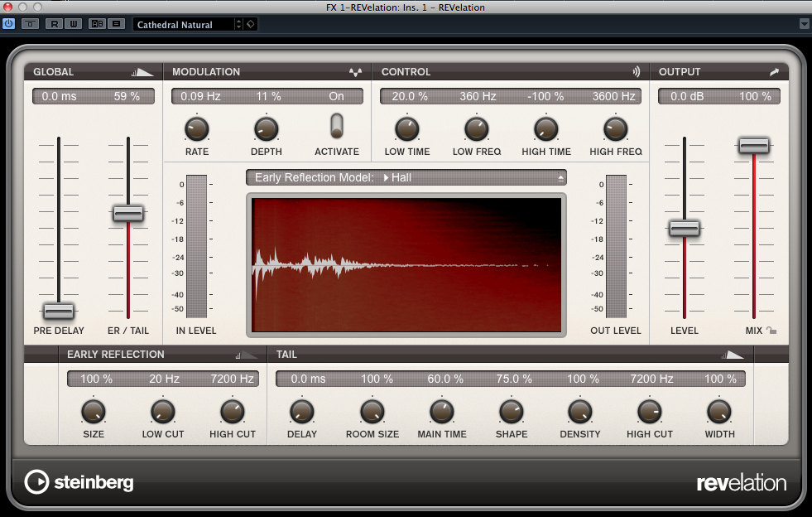Click the Modulation Depth knob

click(x=267, y=129)
